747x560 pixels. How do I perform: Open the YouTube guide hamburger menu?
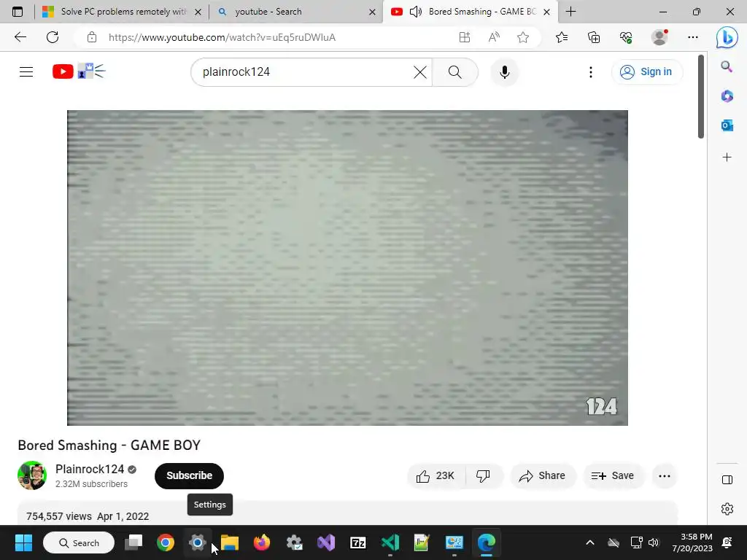point(26,72)
